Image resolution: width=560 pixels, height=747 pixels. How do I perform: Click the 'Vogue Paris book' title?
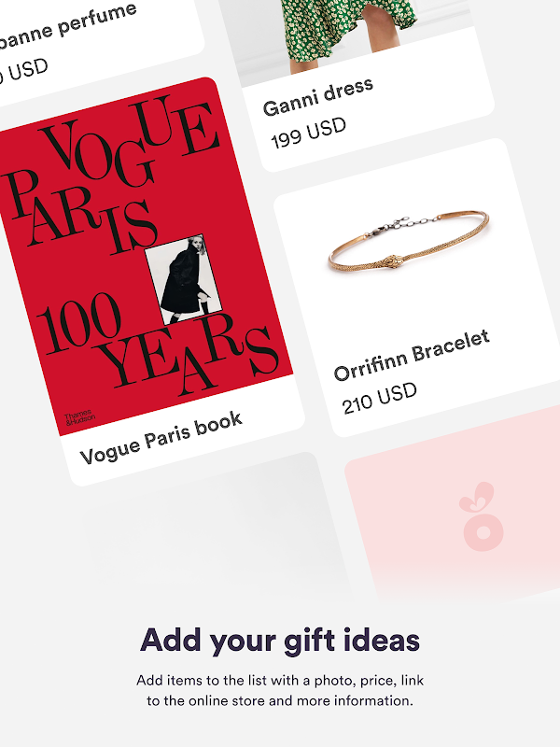tap(161, 437)
